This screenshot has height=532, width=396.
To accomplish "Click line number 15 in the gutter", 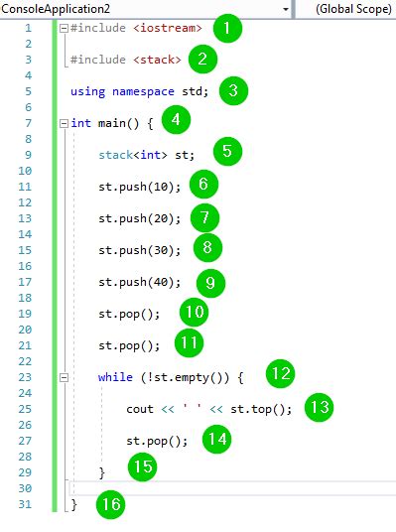I will point(25,250).
